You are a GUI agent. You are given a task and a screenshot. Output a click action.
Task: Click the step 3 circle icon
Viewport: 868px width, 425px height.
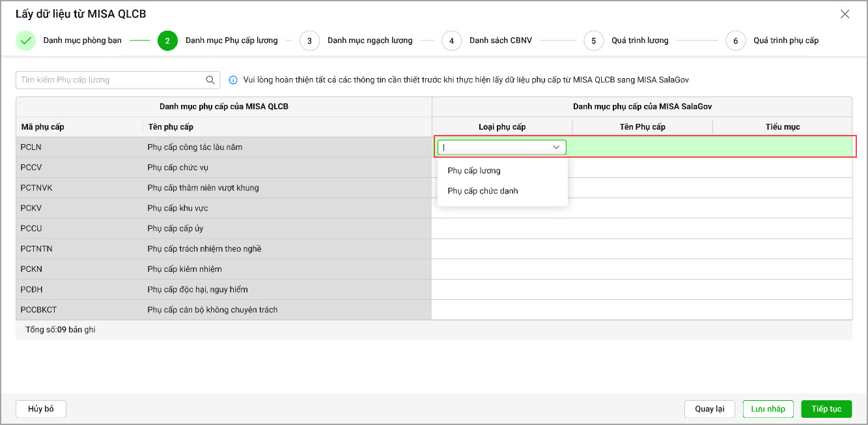click(309, 40)
